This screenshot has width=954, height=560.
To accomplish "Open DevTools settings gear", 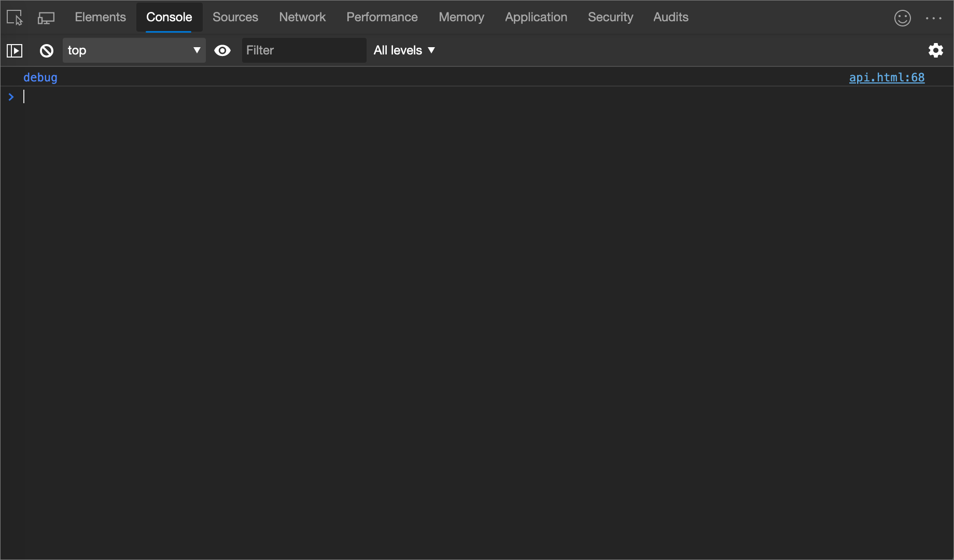I will [936, 50].
